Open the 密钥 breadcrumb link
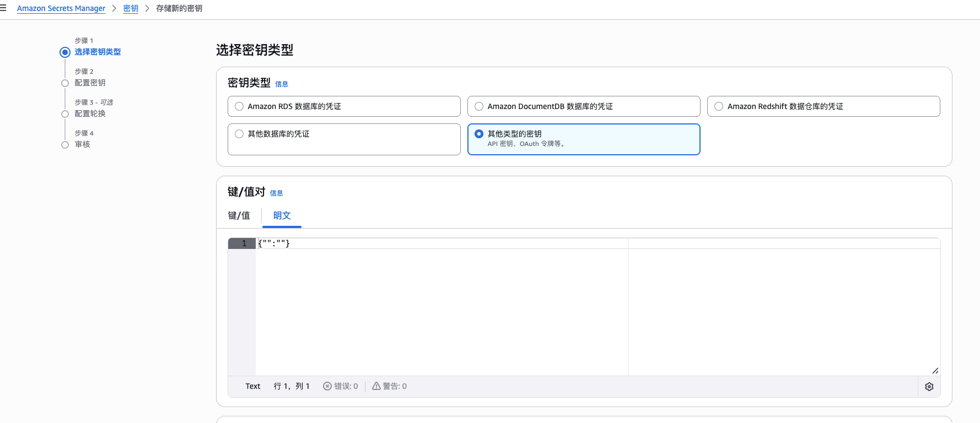The height and width of the screenshot is (423, 980). coord(131,8)
